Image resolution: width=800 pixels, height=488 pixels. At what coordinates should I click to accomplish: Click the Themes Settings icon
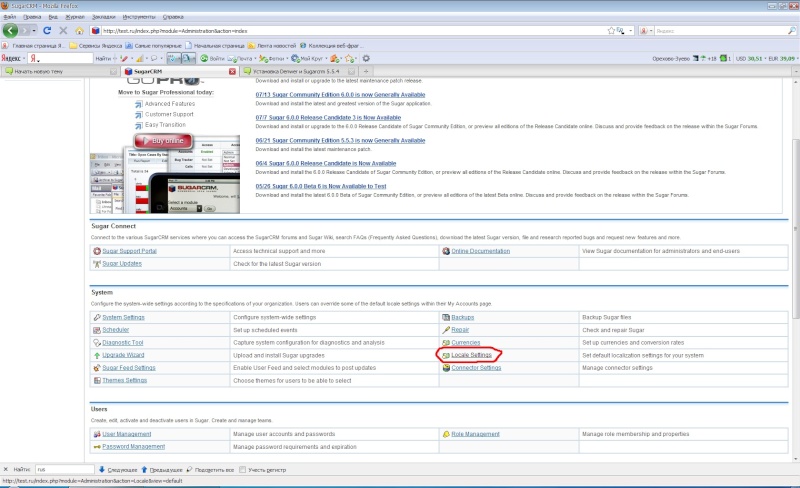click(x=97, y=380)
